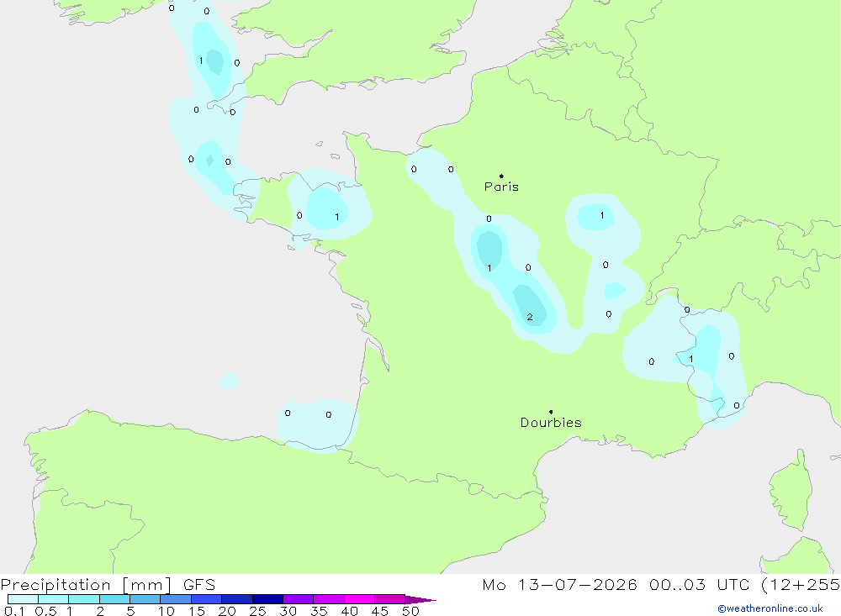Click the "2" rainfall value on the map
841x616 pixels.
coord(529,317)
